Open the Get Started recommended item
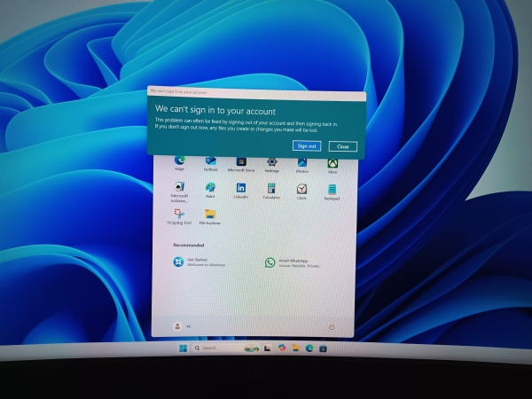This screenshot has width=532, height=399. [199, 262]
